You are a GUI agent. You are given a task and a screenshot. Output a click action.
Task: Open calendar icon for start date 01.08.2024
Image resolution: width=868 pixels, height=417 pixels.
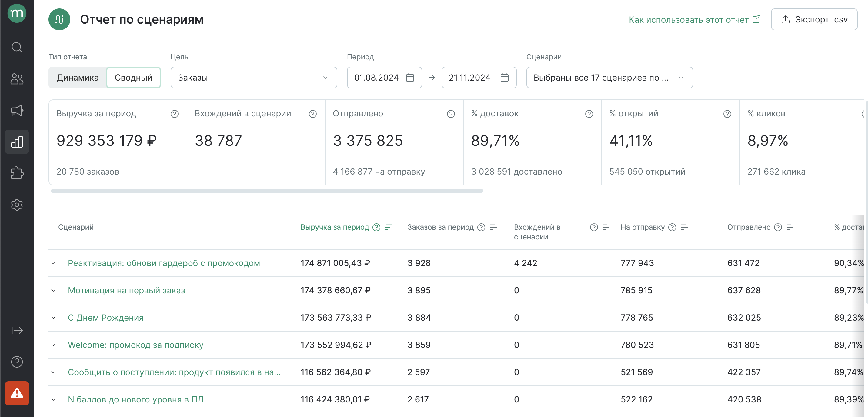click(410, 78)
